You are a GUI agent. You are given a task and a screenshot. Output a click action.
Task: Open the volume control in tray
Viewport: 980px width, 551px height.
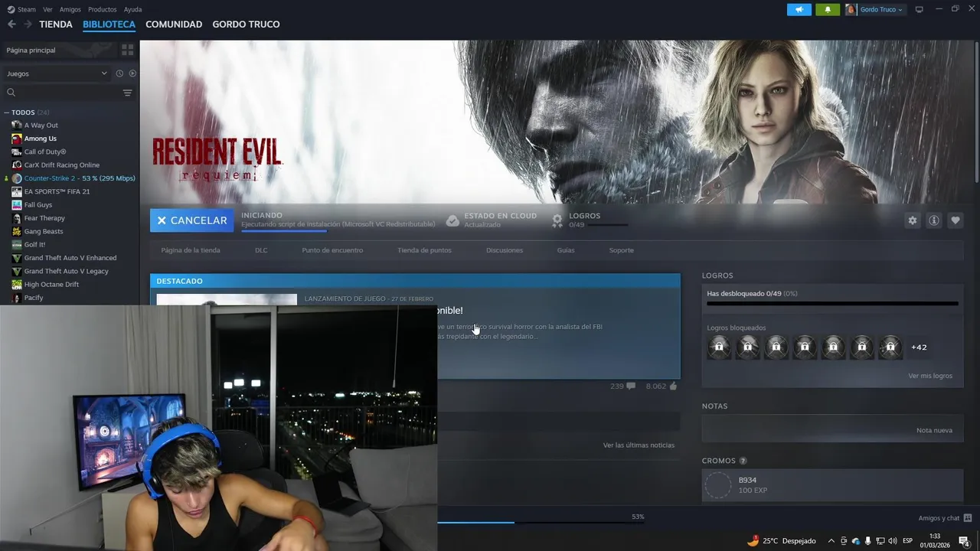(x=892, y=541)
